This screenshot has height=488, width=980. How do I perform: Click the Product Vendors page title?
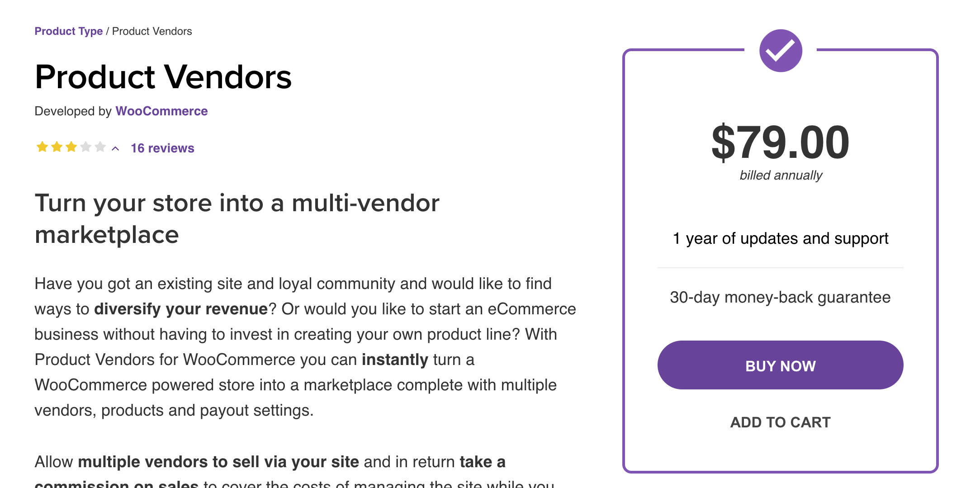pos(163,77)
